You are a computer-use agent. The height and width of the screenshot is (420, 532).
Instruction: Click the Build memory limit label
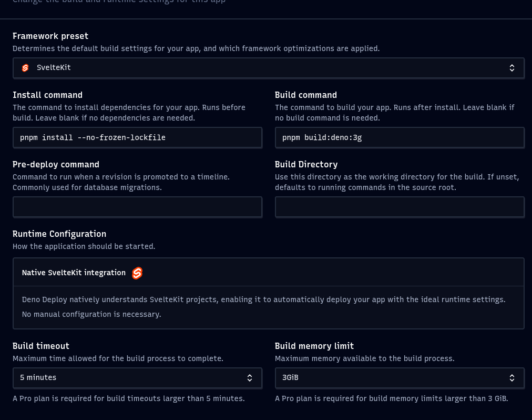pos(314,346)
